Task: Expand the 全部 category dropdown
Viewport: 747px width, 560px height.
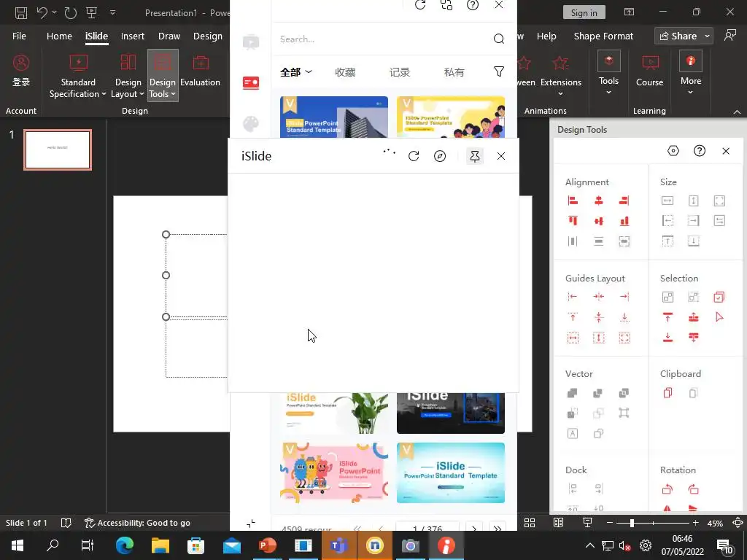Action: pyautogui.click(x=296, y=72)
